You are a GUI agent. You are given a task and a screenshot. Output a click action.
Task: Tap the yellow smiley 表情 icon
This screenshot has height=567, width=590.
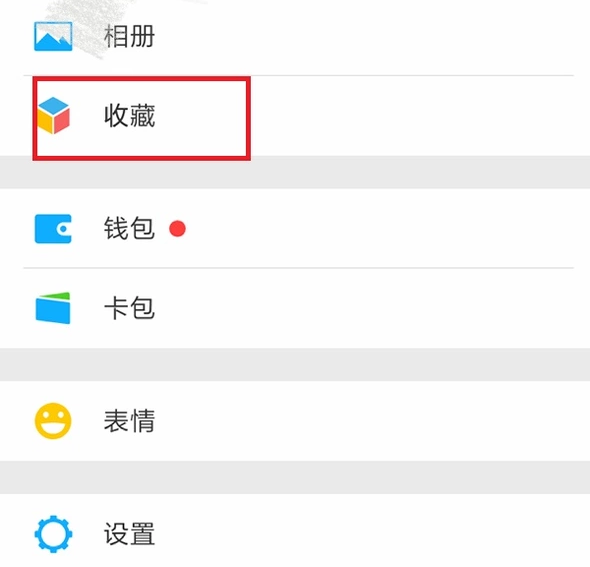click(x=53, y=421)
